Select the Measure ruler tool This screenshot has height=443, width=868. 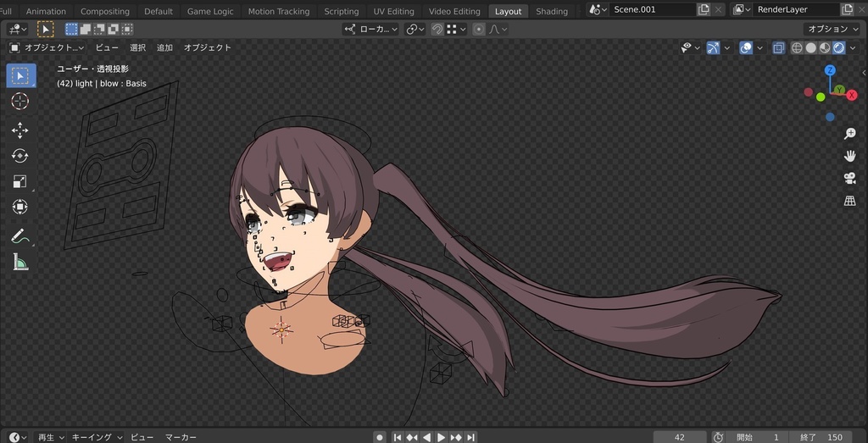pyautogui.click(x=20, y=262)
